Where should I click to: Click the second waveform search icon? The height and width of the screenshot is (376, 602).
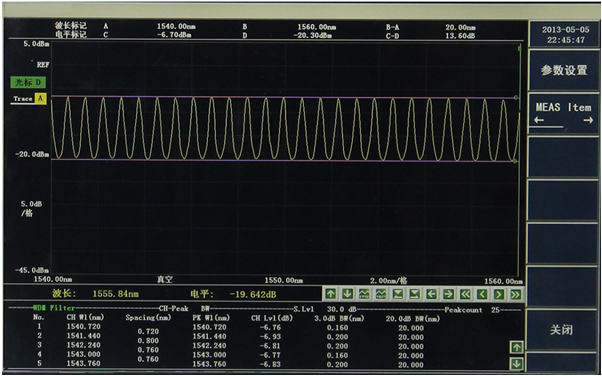(x=381, y=295)
